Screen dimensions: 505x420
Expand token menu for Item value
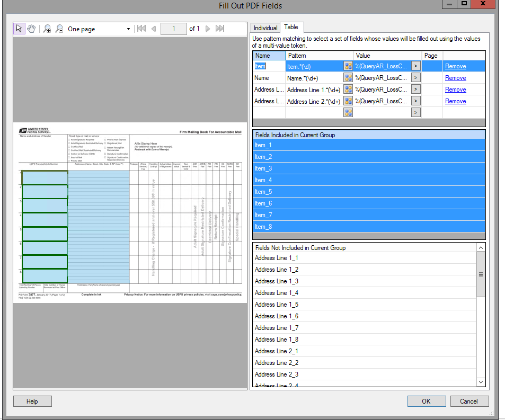tap(416, 66)
